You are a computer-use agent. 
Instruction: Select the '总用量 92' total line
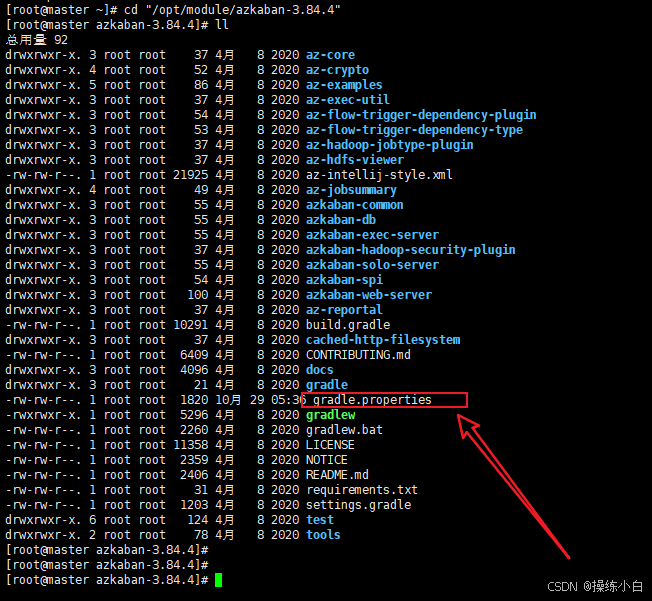[x=37, y=40]
